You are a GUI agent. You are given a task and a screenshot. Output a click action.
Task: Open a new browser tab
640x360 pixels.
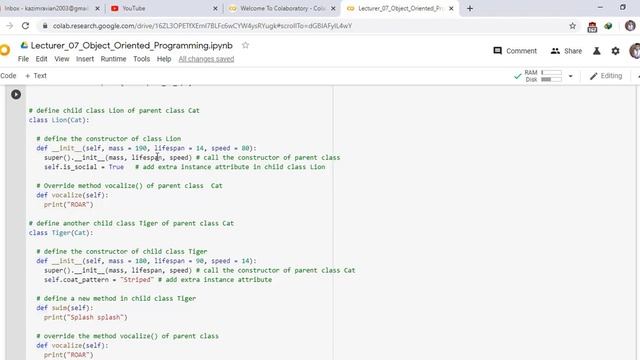coord(470,8)
